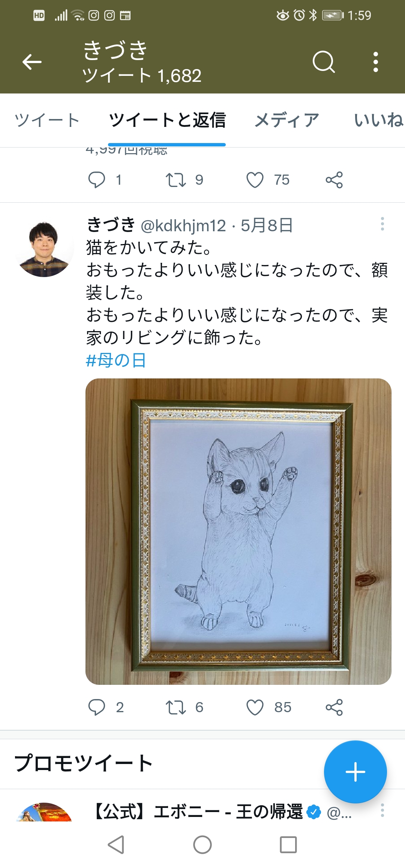Compose a new tweet with plus button
405x868 pixels.
click(x=355, y=772)
